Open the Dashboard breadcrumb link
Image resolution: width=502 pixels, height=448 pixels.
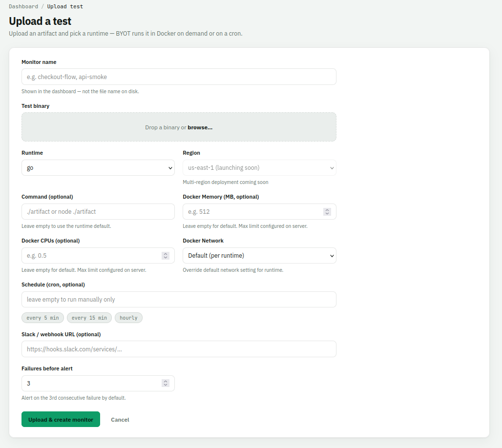[23, 6]
